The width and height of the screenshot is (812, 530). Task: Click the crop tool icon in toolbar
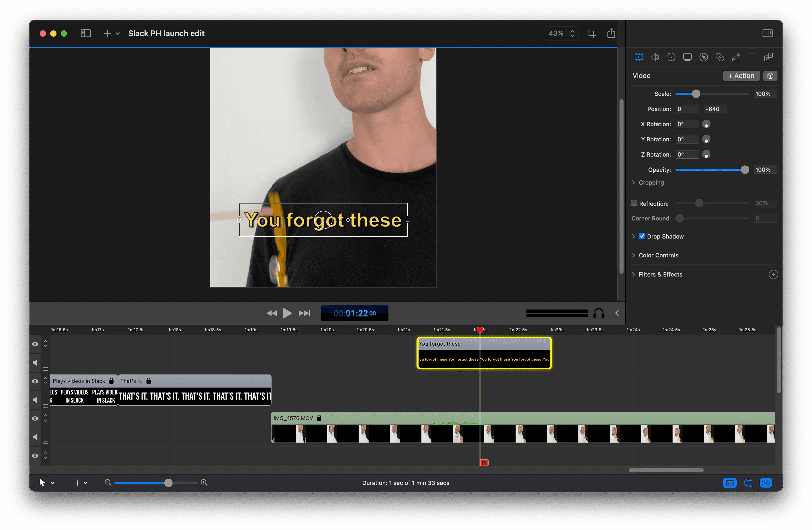point(591,33)
